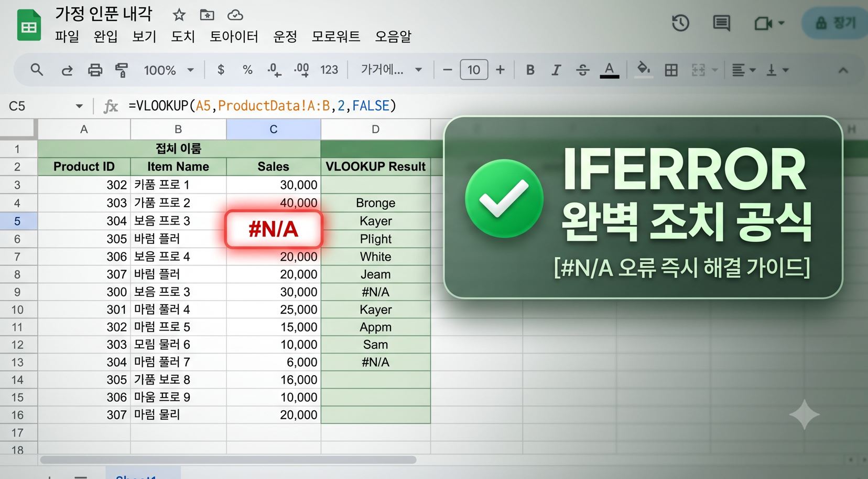Open version history clock icon

(680, 23)
